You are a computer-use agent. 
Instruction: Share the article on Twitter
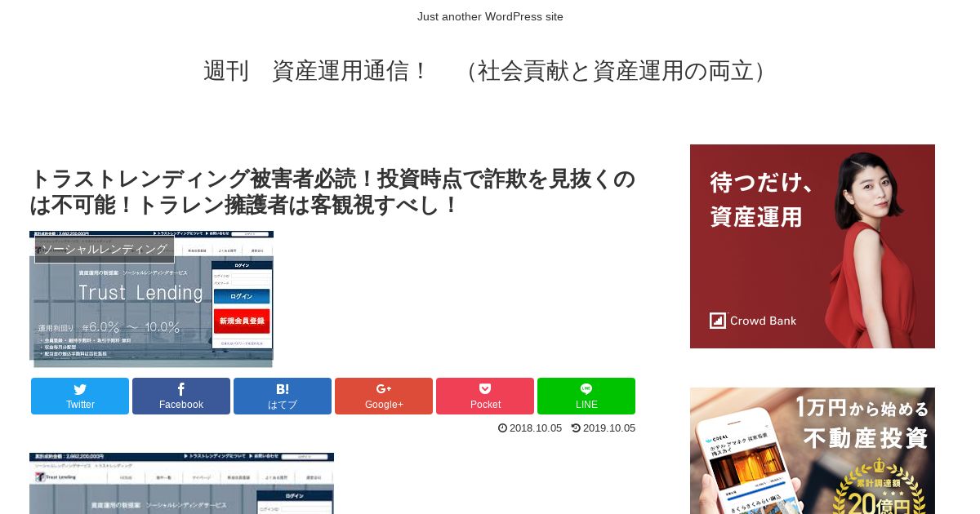point(80,396)
